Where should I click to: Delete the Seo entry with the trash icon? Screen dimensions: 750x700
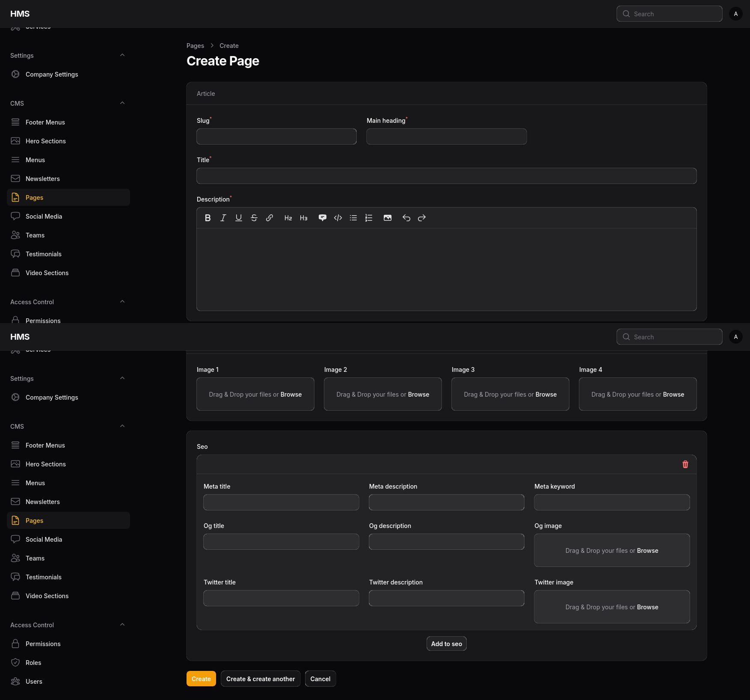(685, 464)
